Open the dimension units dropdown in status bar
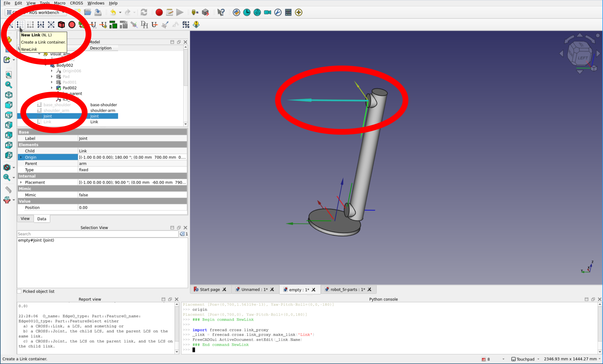This screenshot has width=603, height=364. [x=572, y=359]
